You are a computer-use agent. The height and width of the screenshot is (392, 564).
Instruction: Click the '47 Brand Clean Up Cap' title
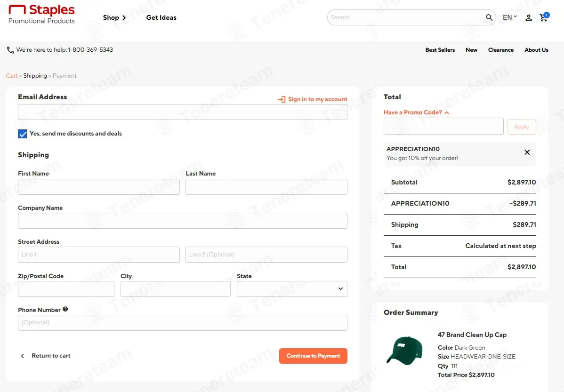point(472,335)
